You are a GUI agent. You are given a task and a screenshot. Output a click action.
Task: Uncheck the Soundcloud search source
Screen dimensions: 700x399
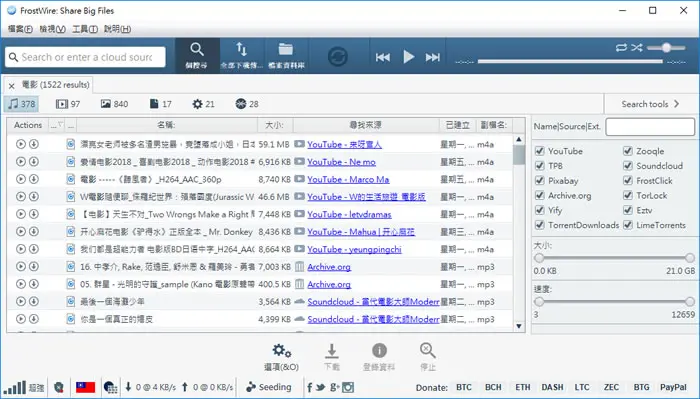[628, 166]
